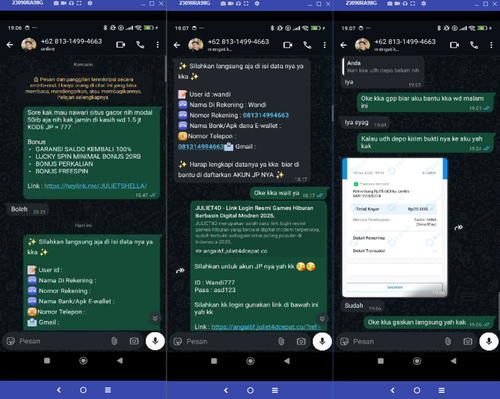Forward the JULIET4D message

coord(180,270)
